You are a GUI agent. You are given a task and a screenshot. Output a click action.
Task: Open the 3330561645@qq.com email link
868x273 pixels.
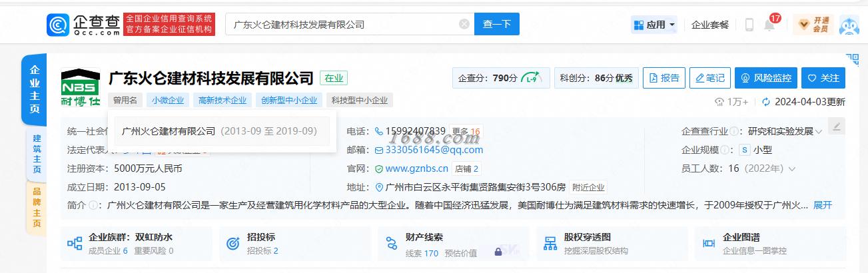(x=434, y=150)
